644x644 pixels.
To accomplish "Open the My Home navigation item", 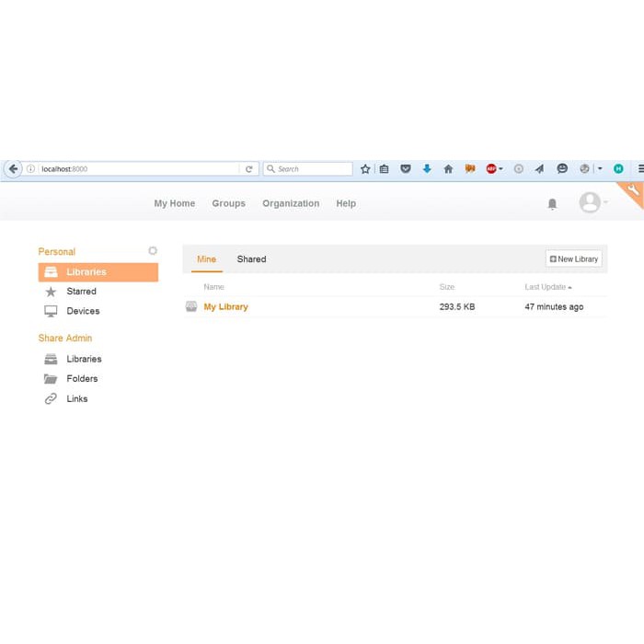I will point(175,203).
